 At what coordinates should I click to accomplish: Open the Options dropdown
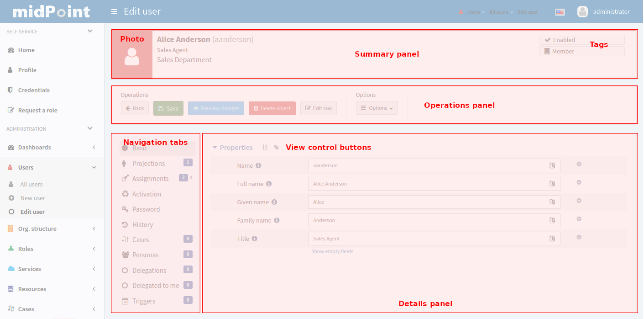point(377,108)
